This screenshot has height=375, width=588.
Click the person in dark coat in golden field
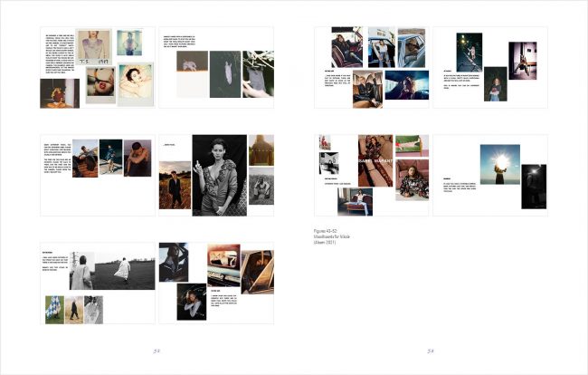(175, 185)
